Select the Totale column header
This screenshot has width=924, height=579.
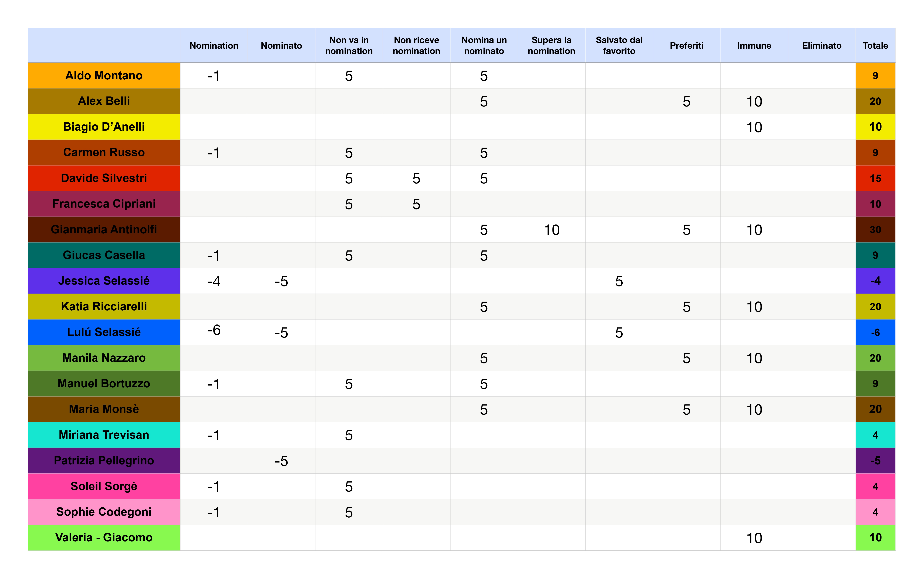point(875,46)
